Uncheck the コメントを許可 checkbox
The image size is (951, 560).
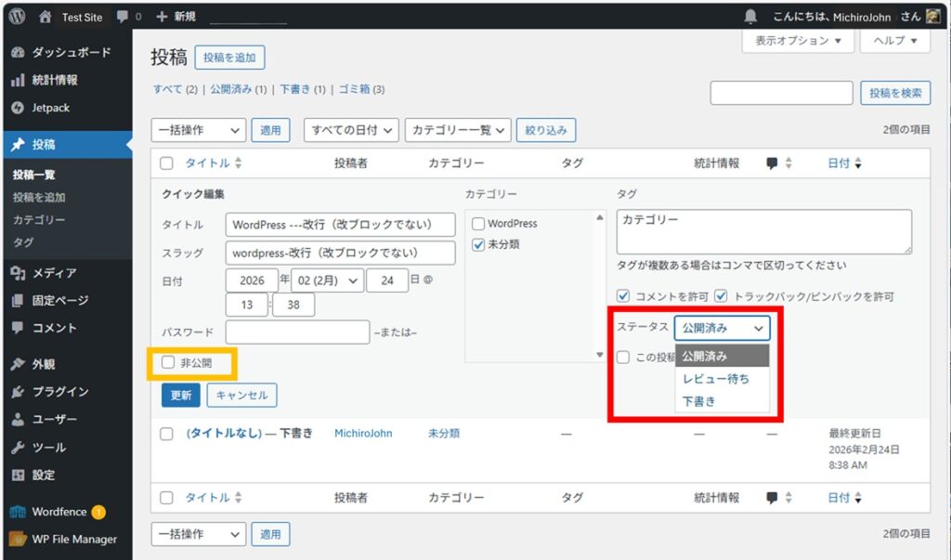pos(623,296)
